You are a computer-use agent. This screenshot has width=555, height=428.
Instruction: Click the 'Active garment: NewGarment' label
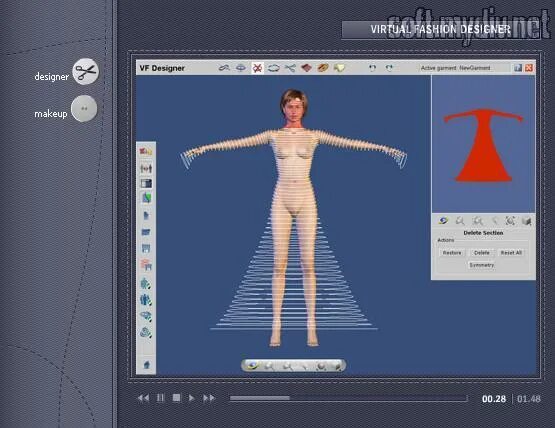point(456,68)
